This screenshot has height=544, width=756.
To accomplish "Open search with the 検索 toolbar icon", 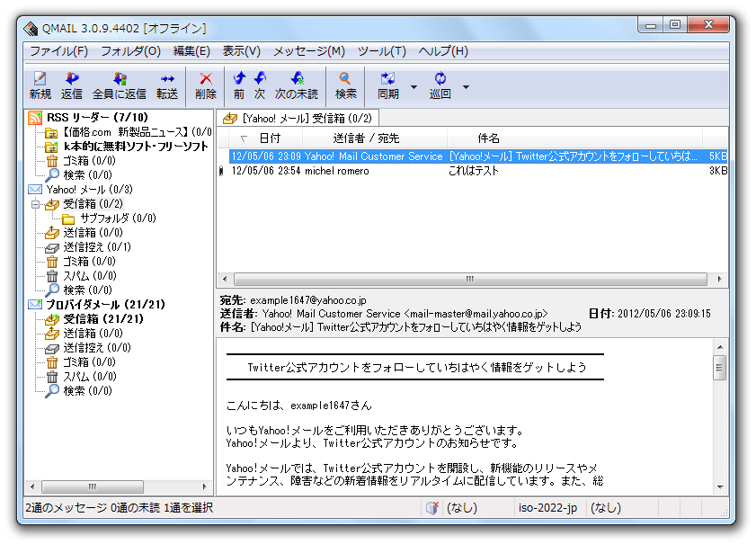I will click(345, 78).
